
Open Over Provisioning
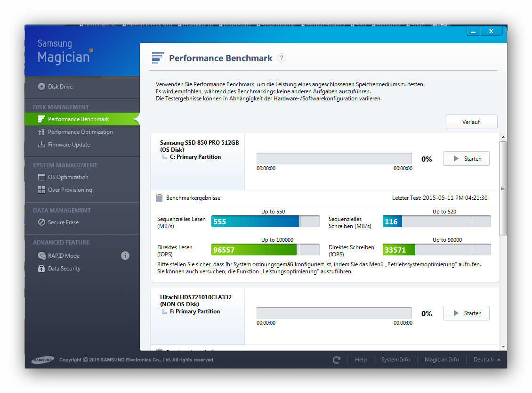coord(70,190)
